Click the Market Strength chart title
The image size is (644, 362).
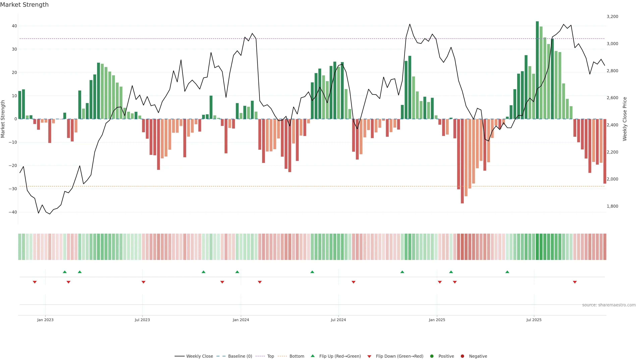point(24,5)
